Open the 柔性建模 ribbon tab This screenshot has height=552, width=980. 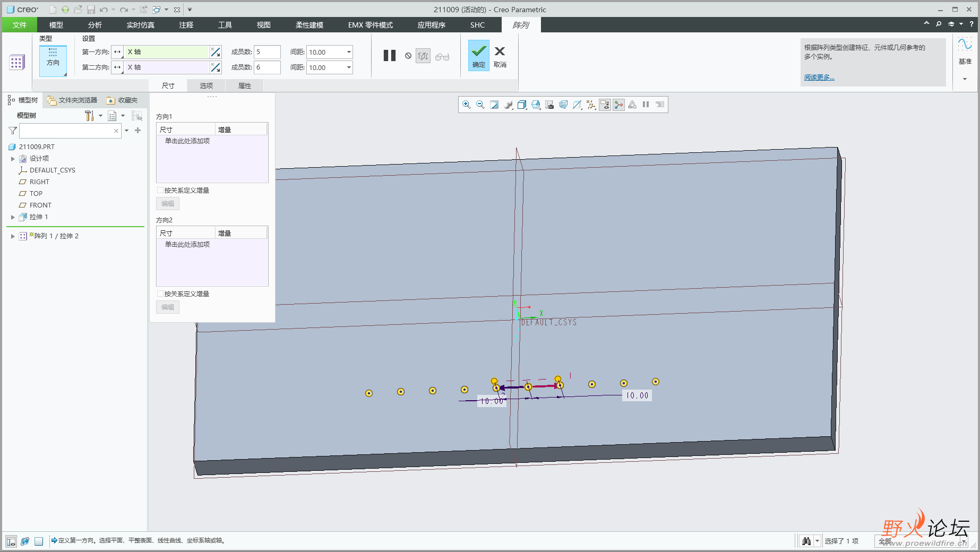pos(310,25)
